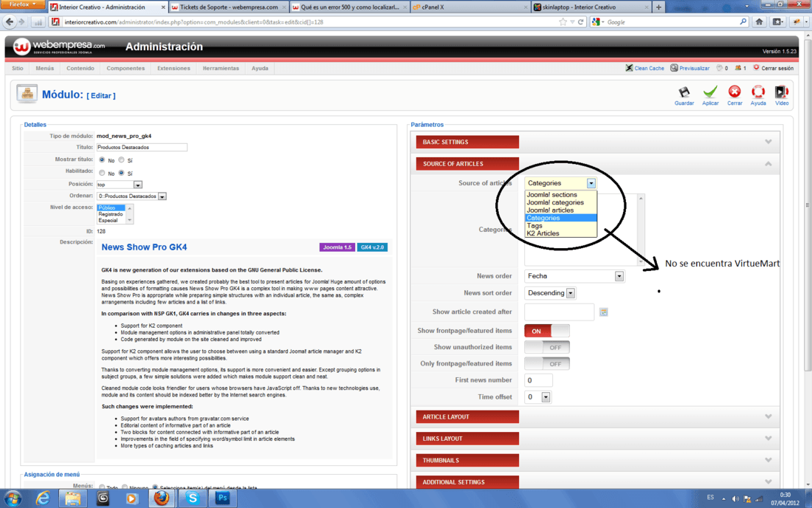Image resolution: width=812 pixels, height=508 pixels.
Task: Click the browser home icon
Action: point(759,21)
